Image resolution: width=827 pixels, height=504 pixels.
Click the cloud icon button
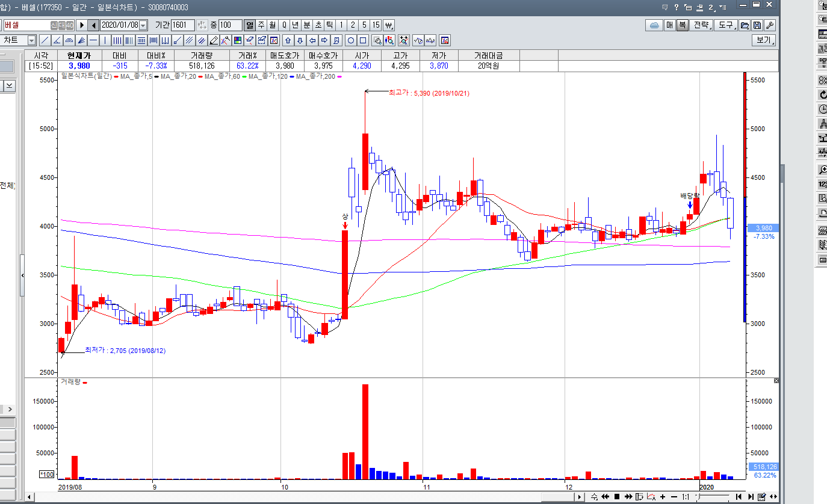pos(654,25)
